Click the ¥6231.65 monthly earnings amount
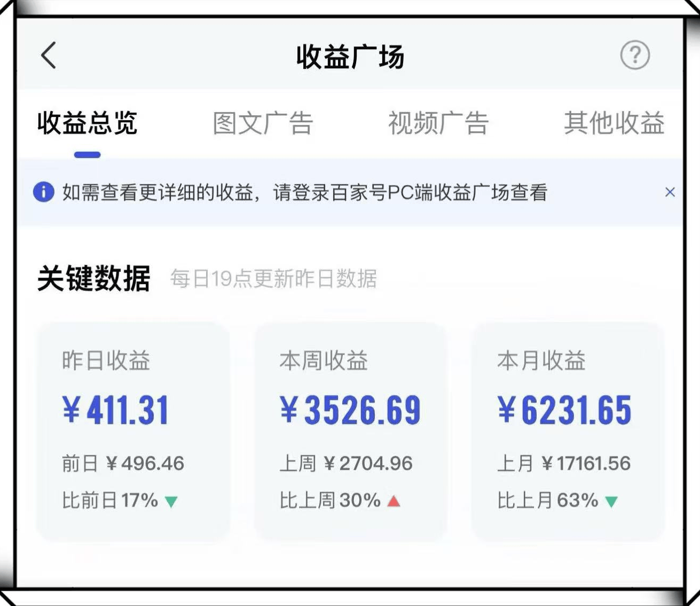700x606 pixels. pos(564,410)
